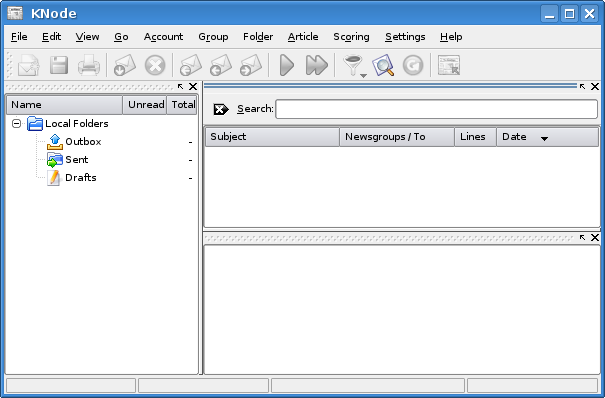Image resolution: width=605 pixels, height=398 pixels.
Task: Toggle Date column sort order arrow
Action: coord(544,138)
